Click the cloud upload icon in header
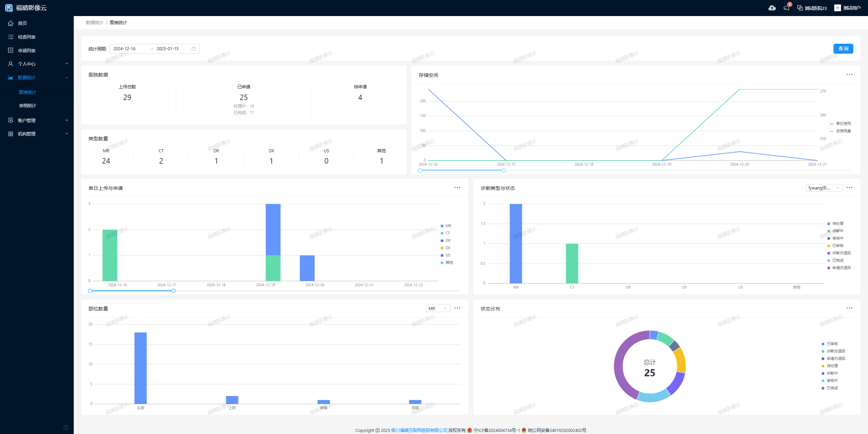Viewport: 868px width, 434px height. tap(772, 8)
